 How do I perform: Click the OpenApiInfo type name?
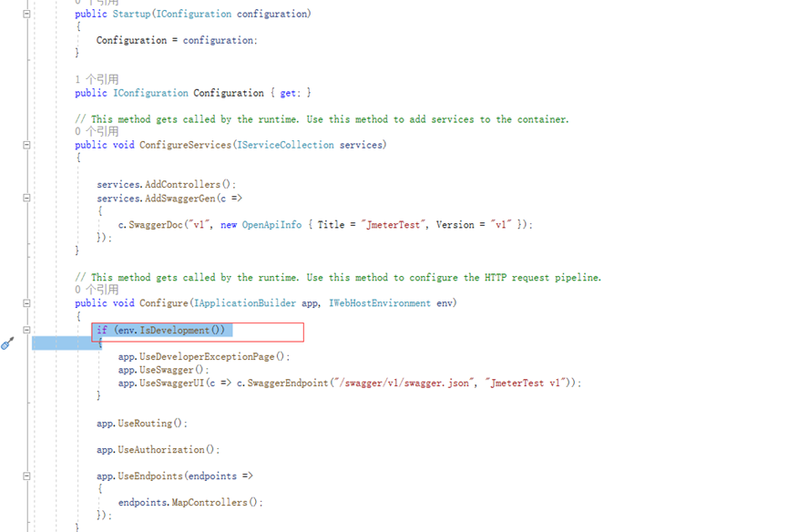pos(271,225)
